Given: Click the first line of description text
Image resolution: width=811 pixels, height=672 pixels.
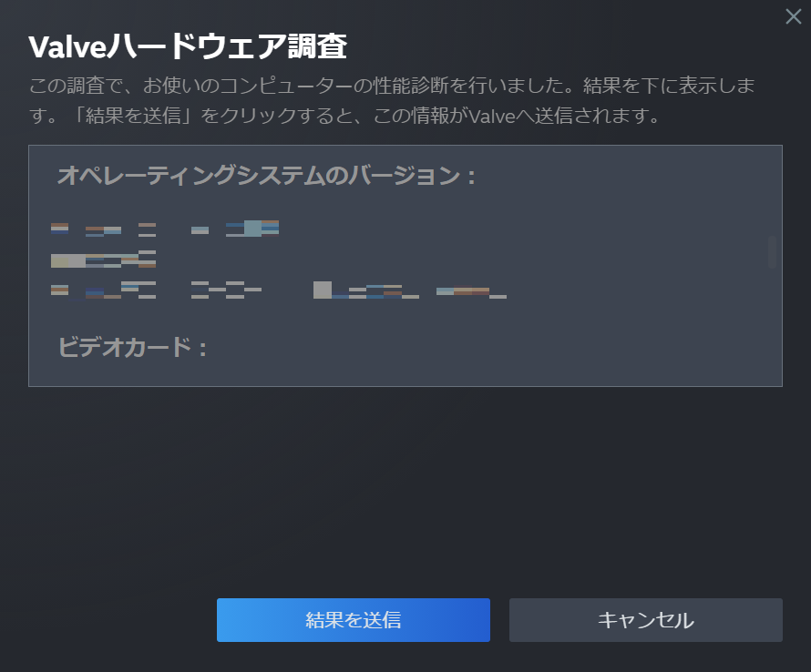Looking at the screenshot, I should click(x=392, y=86).
